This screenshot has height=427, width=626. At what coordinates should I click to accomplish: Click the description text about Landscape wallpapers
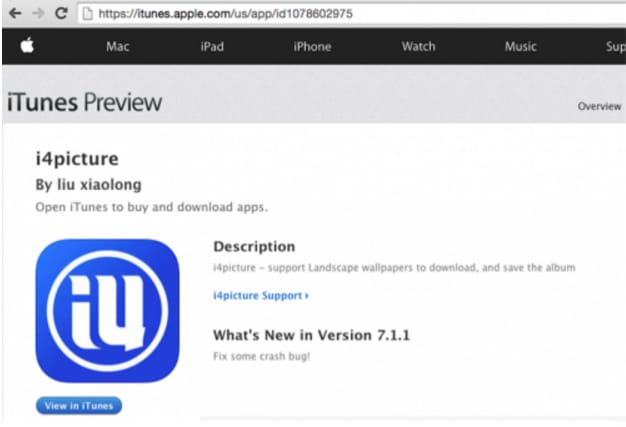pos(394,267)
